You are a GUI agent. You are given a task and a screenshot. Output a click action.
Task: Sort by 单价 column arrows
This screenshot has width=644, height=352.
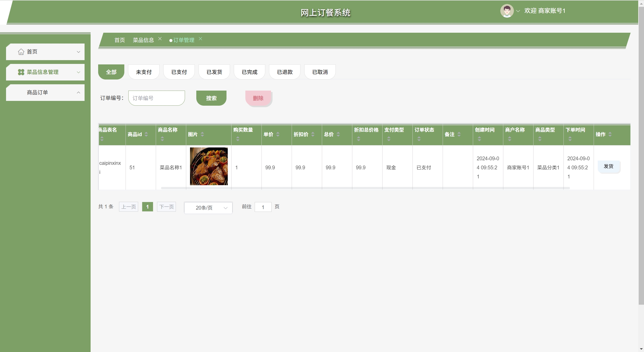(278, 134)
